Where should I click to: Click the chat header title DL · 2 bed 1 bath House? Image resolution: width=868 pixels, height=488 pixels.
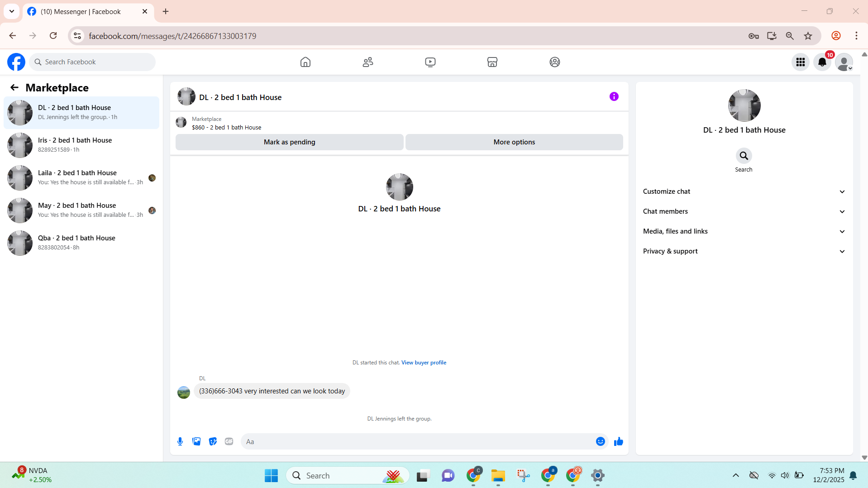coord(240,97)
